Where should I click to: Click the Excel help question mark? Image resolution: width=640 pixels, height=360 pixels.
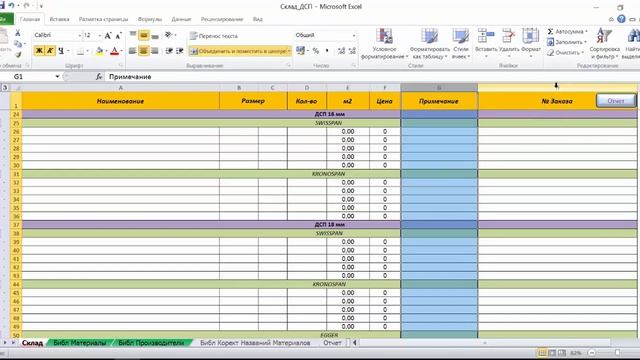621,19
